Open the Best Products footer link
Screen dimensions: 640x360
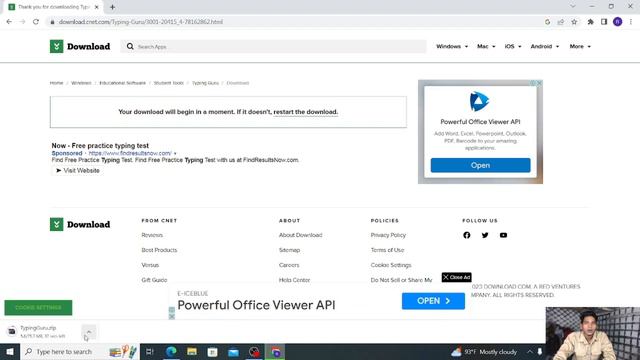click(x=159, y=250)
